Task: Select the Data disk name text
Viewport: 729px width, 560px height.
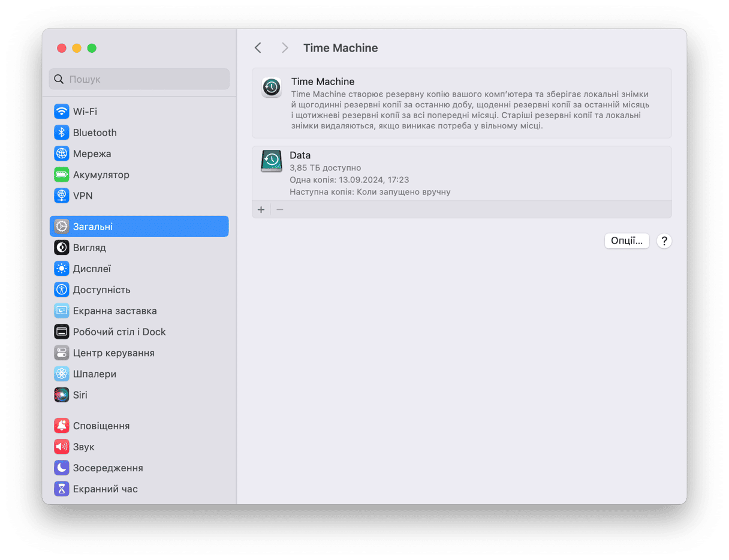Action: [300, 155]
